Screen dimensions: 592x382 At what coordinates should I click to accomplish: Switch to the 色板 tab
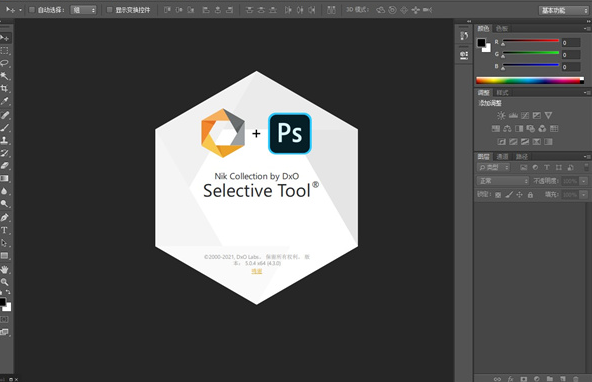(502, 28)
